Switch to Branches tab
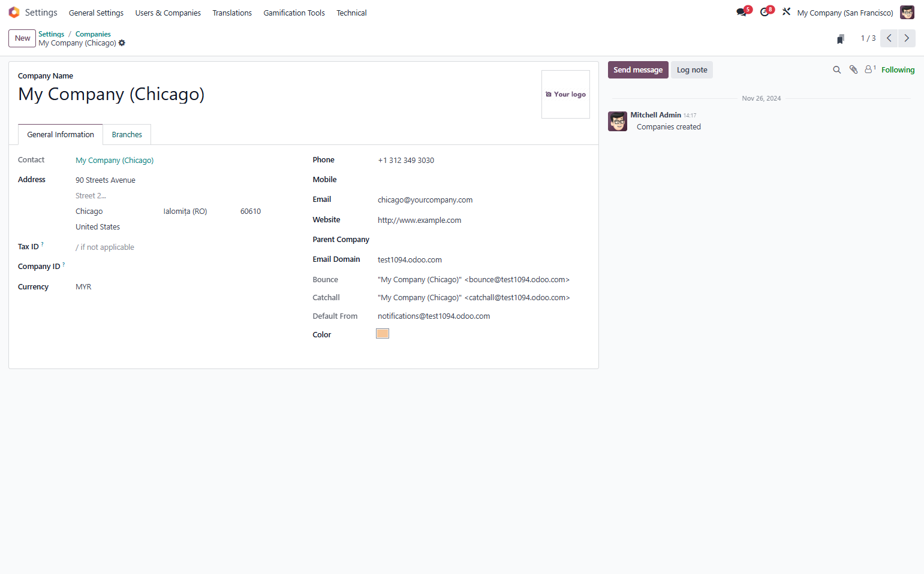The width and height of the screenshot is (924, 574). (127, 135)
